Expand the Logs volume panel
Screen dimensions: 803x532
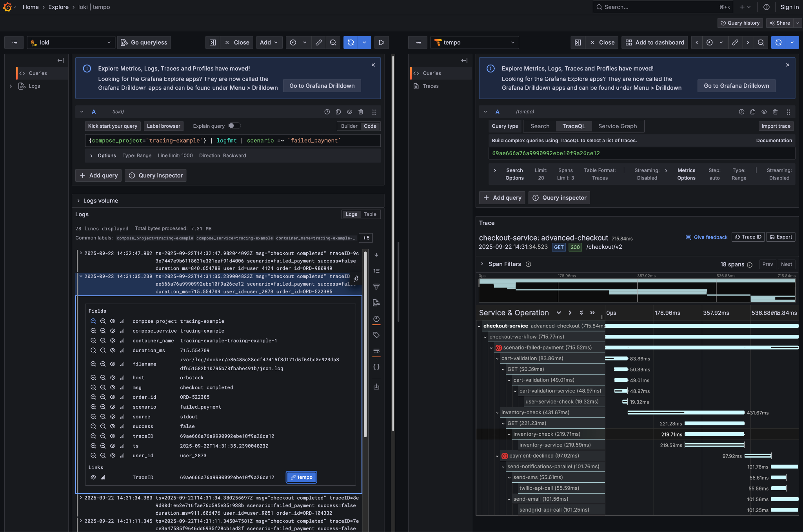click(x=100, y=201)
